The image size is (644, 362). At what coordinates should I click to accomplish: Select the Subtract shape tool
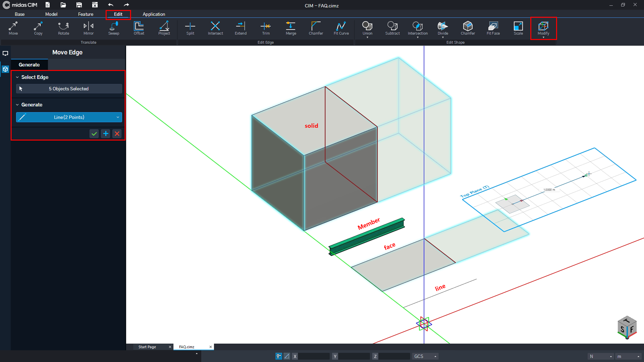[x=392, y=28]
